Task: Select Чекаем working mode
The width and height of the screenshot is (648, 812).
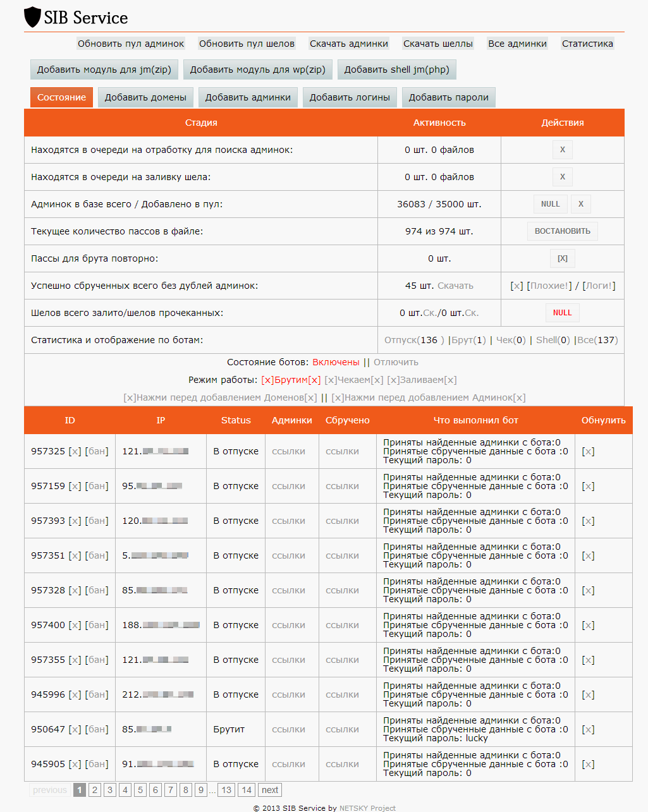Action: pyautogui.click(x=354, y=380)
